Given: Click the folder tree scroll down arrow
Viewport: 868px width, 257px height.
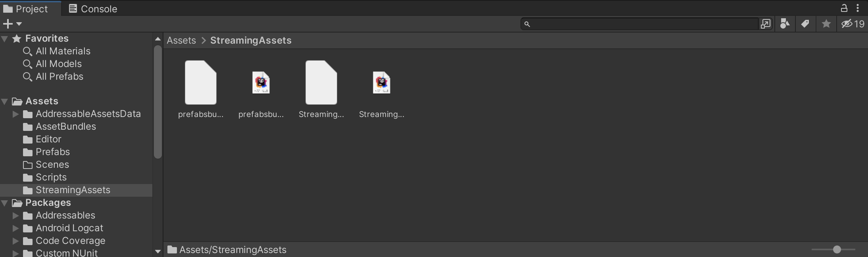Looking at the screenshot, I should [158, 251].
